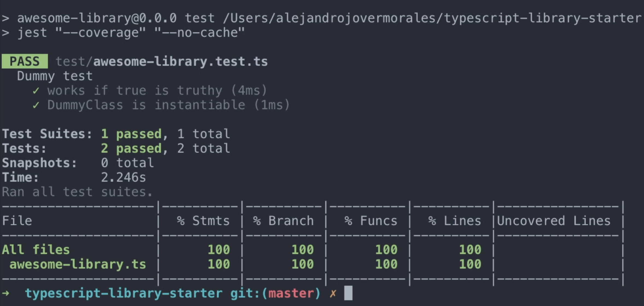This screenshot has width=644, height=306.
Task: Click the 'Uncovered Lines' column header
Action: (x=554, y=221)
